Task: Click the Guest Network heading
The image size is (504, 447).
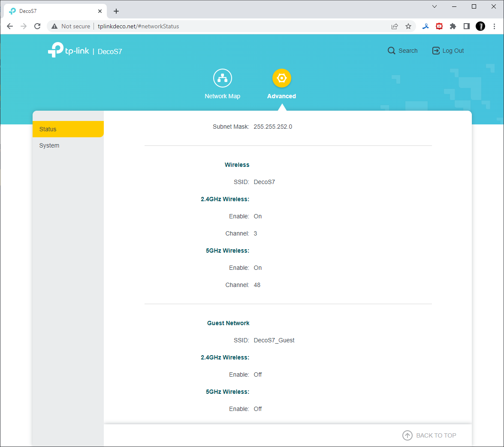Action: click(228, 323)
